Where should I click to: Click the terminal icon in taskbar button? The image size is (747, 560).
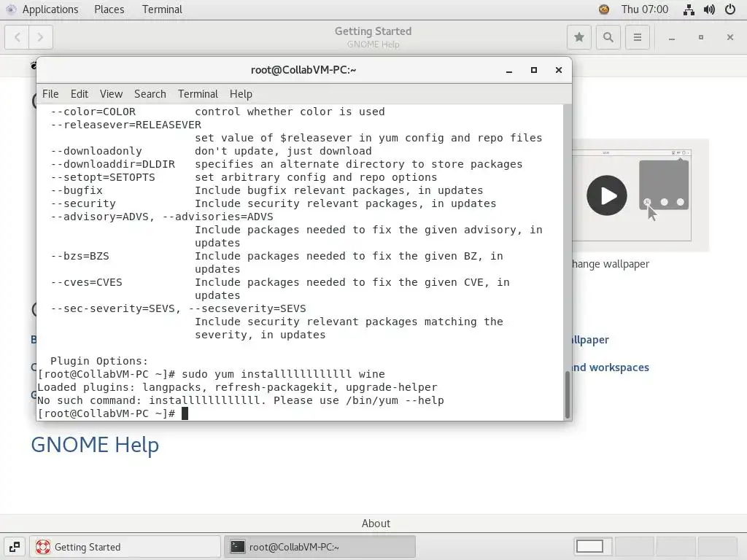click(237, 547)
